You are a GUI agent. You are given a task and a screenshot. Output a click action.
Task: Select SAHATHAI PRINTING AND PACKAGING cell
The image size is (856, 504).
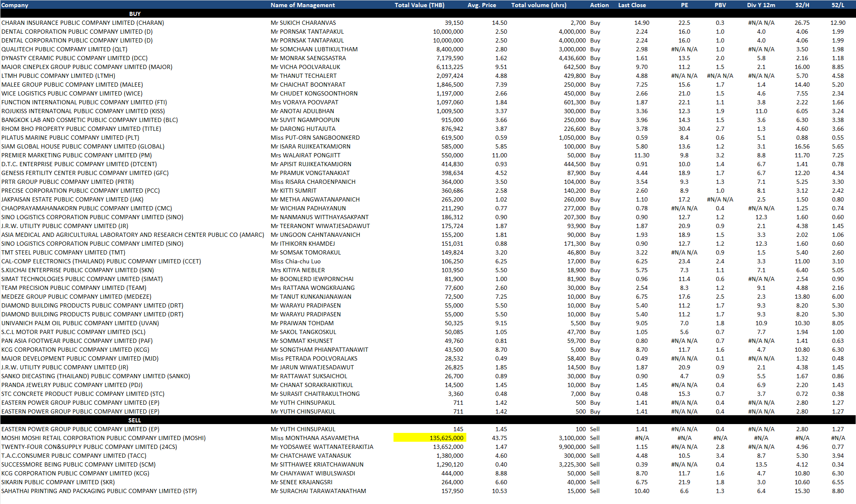(99, 491)
